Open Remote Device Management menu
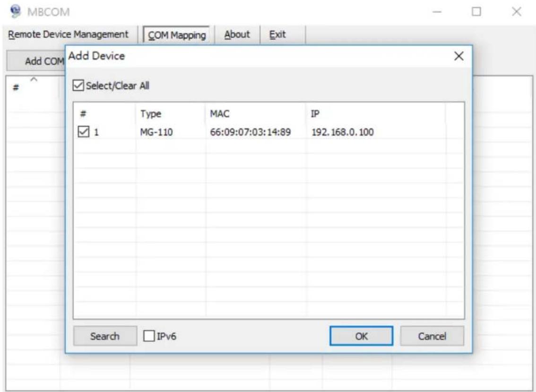Viewport: 536px width, 392px height. pos(68,35)
